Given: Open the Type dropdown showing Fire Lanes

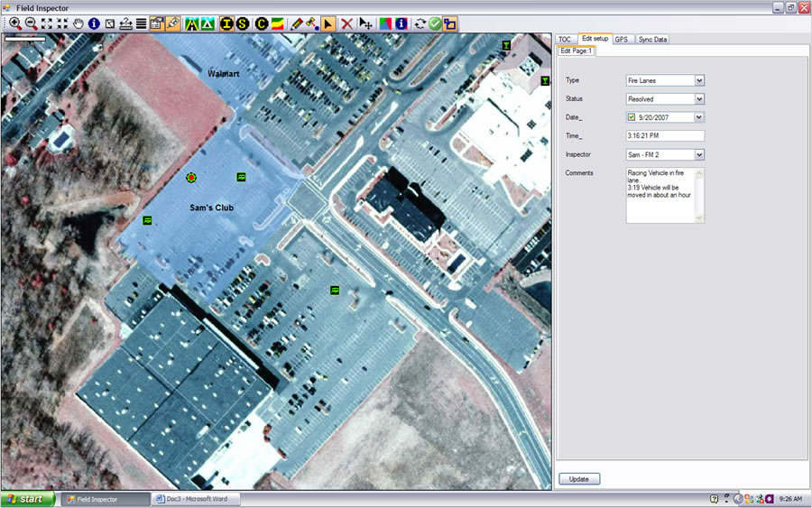Looking at the screenshot, I should (x=699, y=80).
